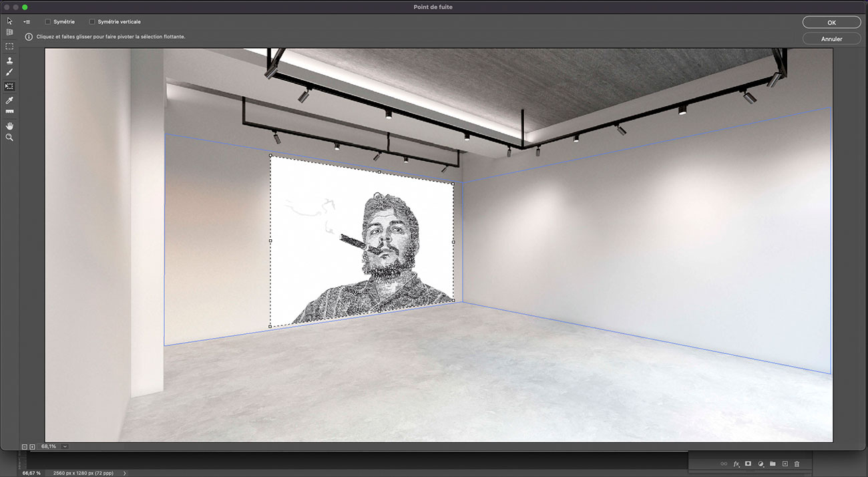
Task: Open the zoom percentage dropdown showing 68,1%
Action: click(x=64, y=445)
